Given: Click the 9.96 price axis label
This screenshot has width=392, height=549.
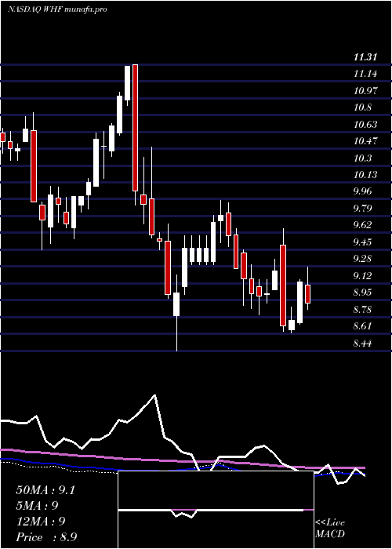Looking at the screenshot, I should click(363, 191).
